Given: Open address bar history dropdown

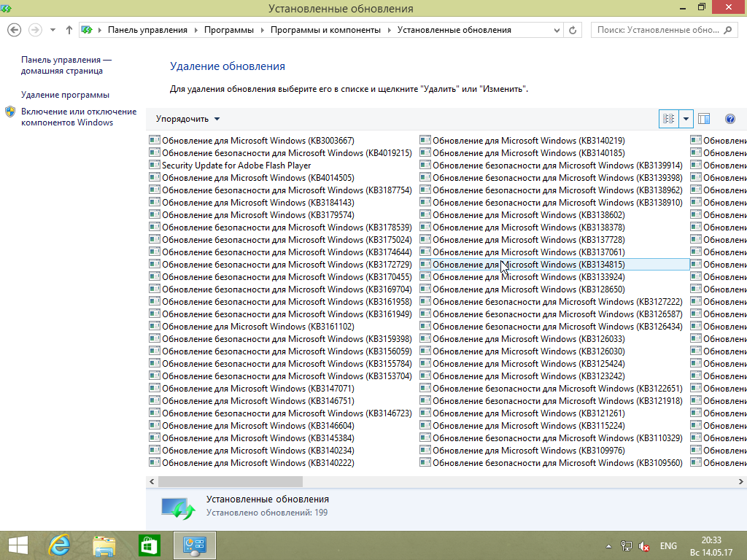Looking at the screenshot, I should (x=557, y=30).
